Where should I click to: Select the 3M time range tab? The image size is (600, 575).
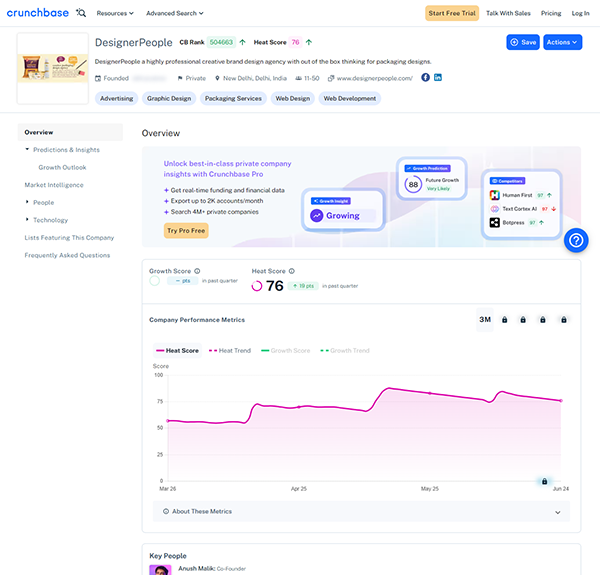click(485, 319)
